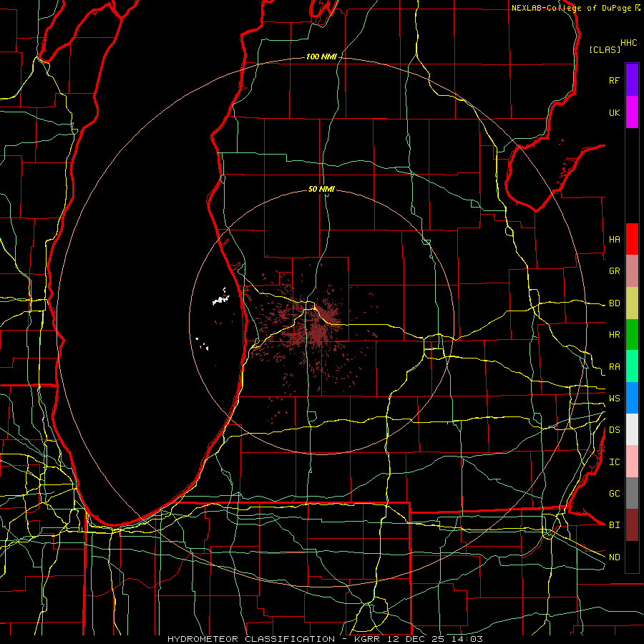
Task: Click the GR legend label
Action: click(614, 271)
